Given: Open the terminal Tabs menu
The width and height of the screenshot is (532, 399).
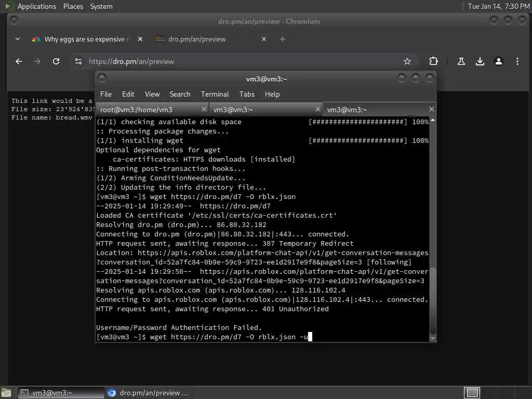Looking at the screenshot, I should (x=247, y=95).
